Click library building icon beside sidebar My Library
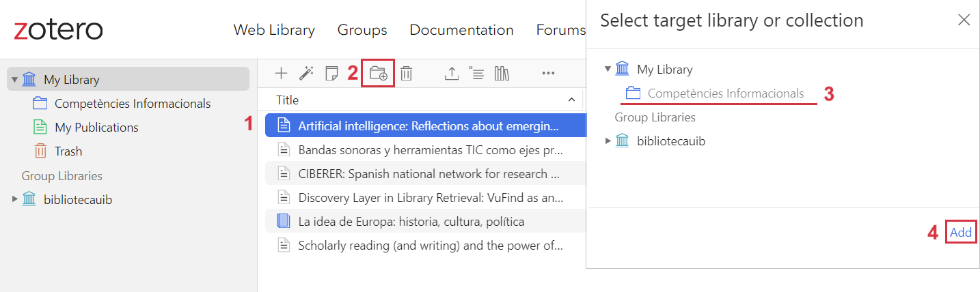Viewport: 980px width, 292px height. [29, 79]
